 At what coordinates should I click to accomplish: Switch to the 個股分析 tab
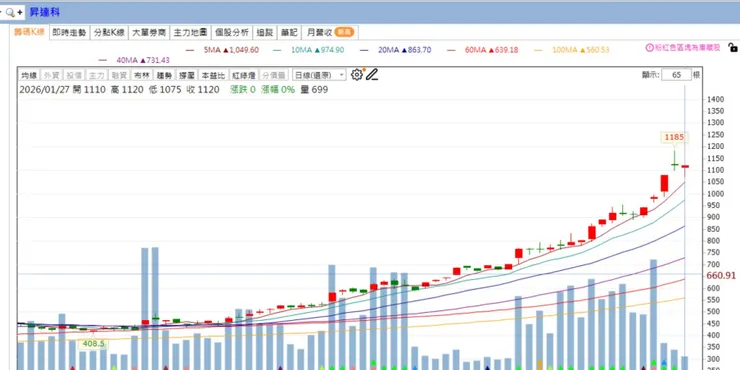click(x=232, y=33)
